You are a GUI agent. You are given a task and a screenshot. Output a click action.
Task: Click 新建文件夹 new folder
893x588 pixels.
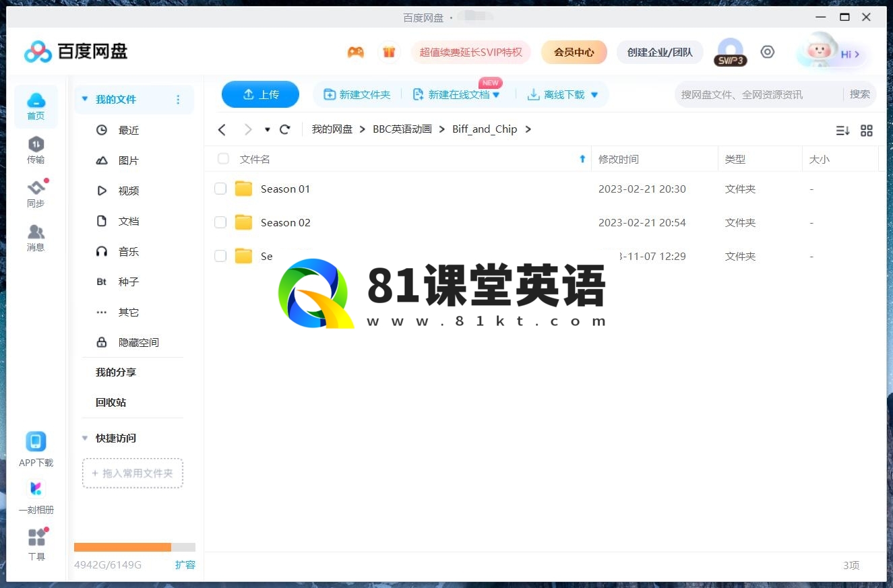click(x=357, y=94)
